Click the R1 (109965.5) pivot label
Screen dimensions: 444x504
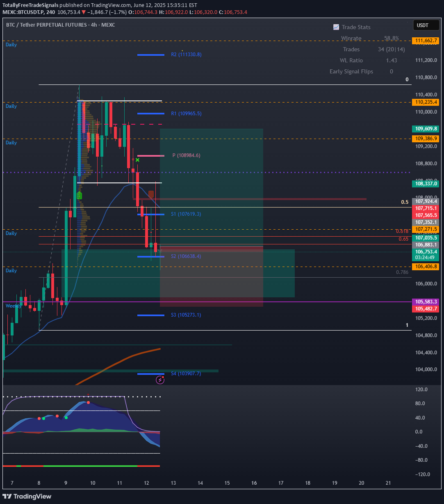(x=186, y=114)
